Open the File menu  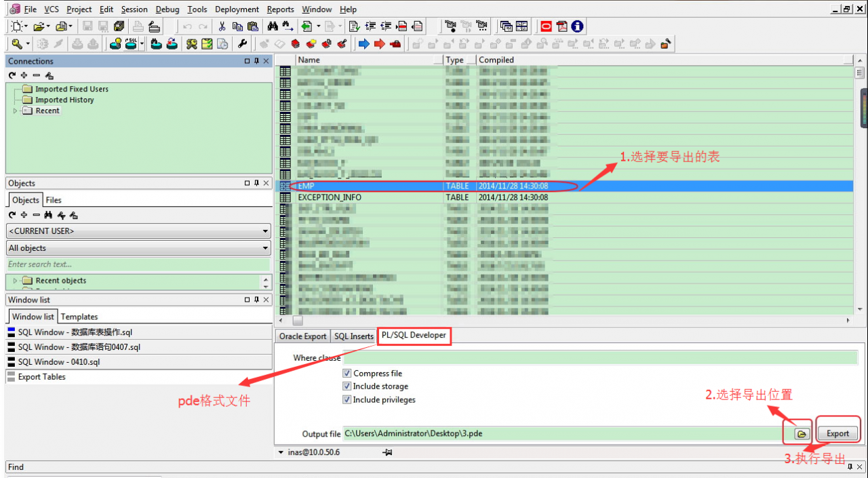coord(31,9)
